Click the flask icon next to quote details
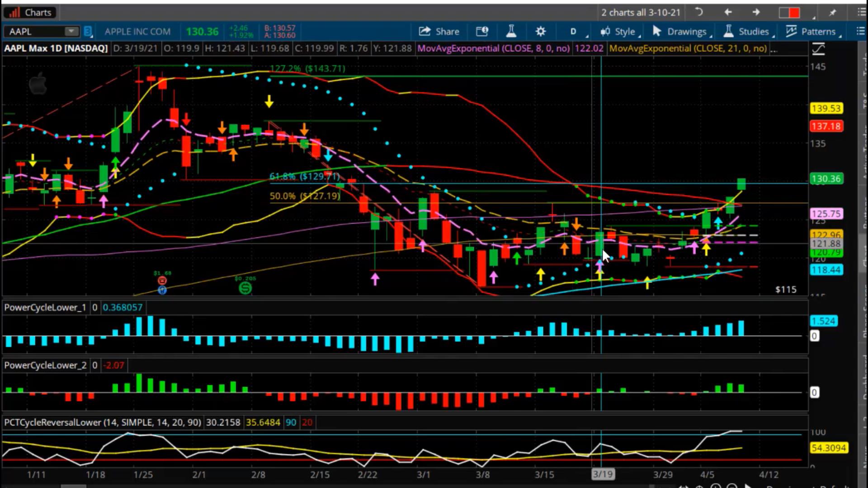This screenshot has width=868, height=488. click(511, 31)
